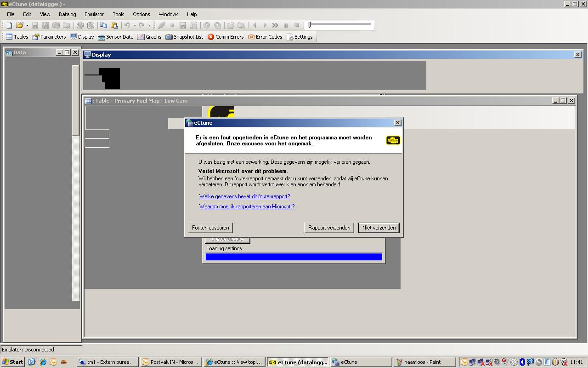Image resolution: width=588 pixels, height=368 pixels.
Task: Click the Rapport verzenden button
Action: [329, 228]
